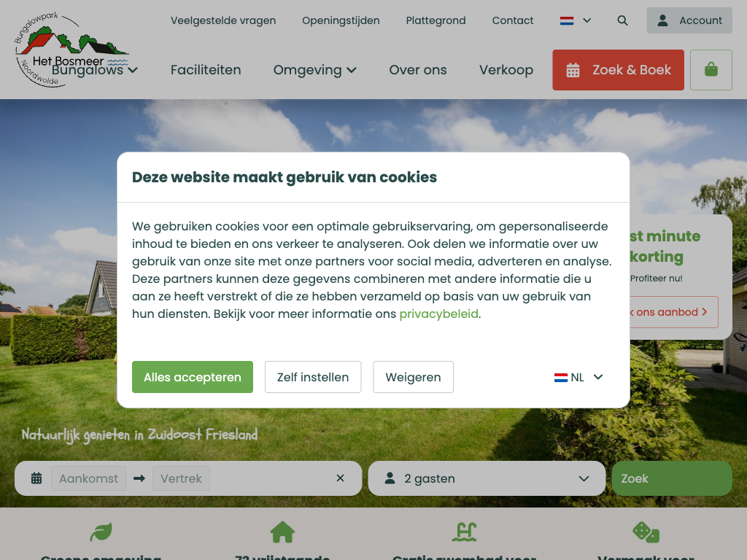Expand the 2 gasten guest selector
Screen dimensions: 747x560
click(487, 478)
